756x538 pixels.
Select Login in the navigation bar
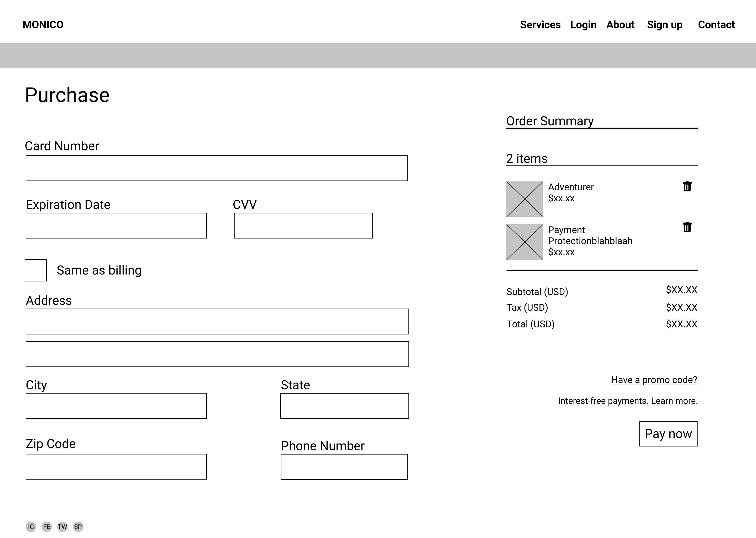coord(583,24)
